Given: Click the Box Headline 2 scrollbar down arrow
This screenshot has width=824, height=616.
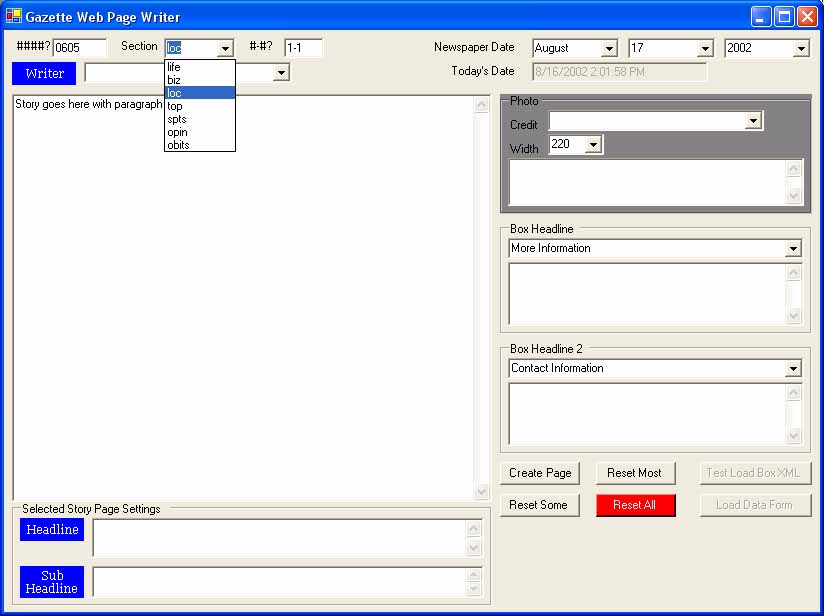Looking at the screenshot, I should tap(794, 436).
